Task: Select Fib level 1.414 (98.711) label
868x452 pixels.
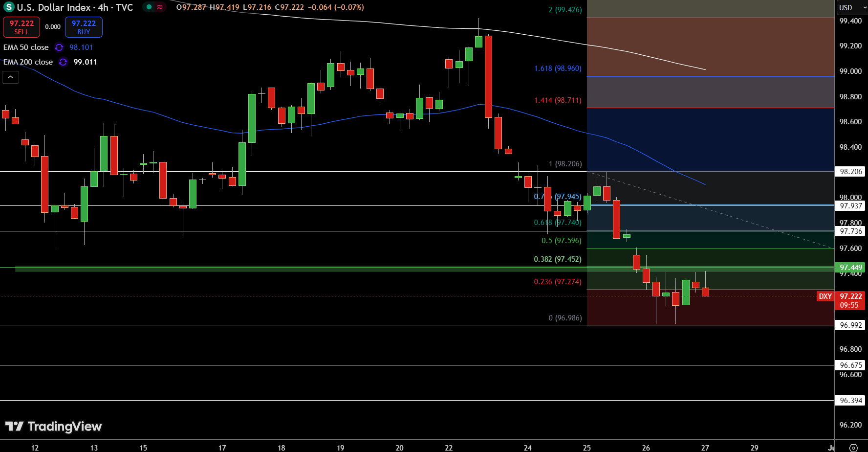Action: [558, 100]
